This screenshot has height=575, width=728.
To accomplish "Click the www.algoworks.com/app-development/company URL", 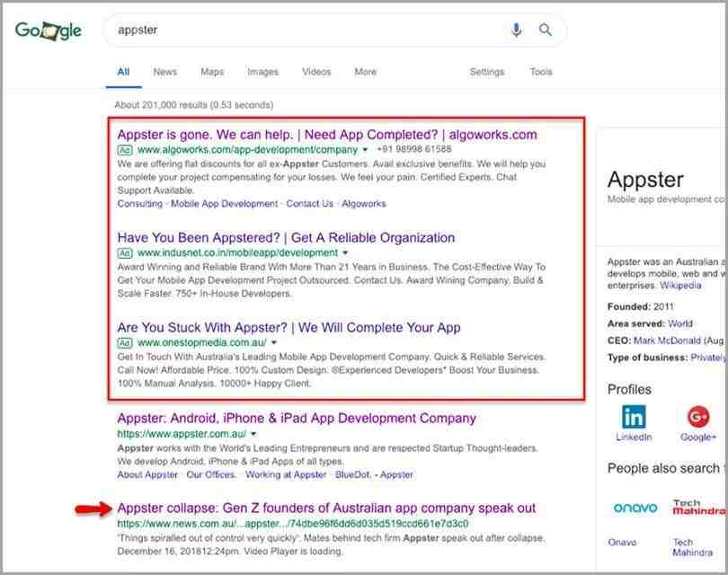I will (x=247, y=150).
